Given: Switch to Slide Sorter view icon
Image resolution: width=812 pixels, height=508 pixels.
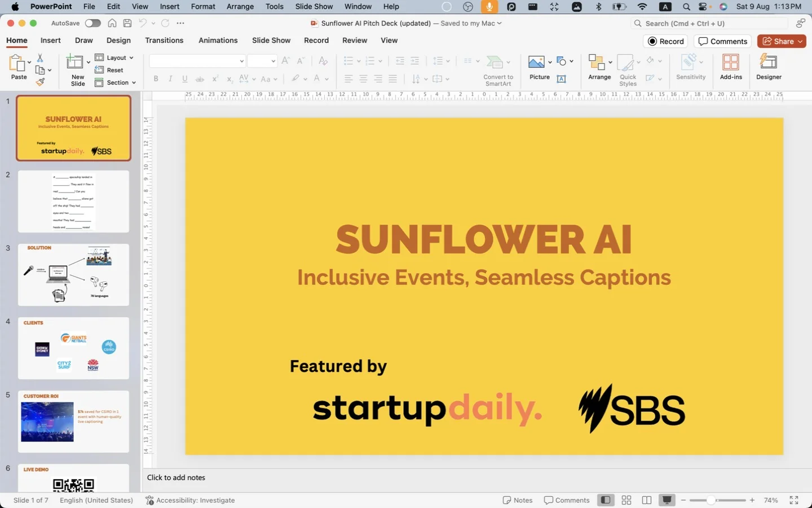Looking at the screenshot, I should [626, 500].
